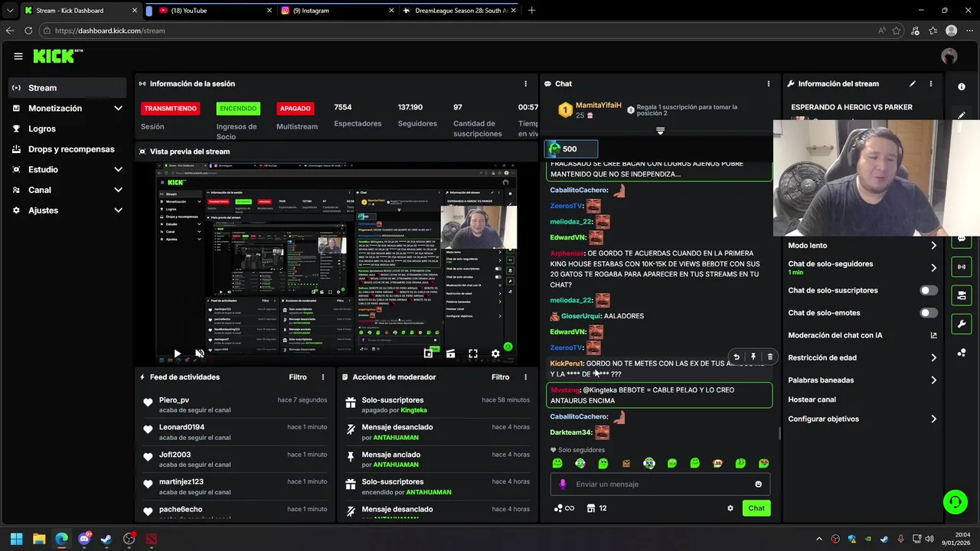Screen dimensions: 980x551
Task: Play the stream preview video
Action: coord(177,354)
